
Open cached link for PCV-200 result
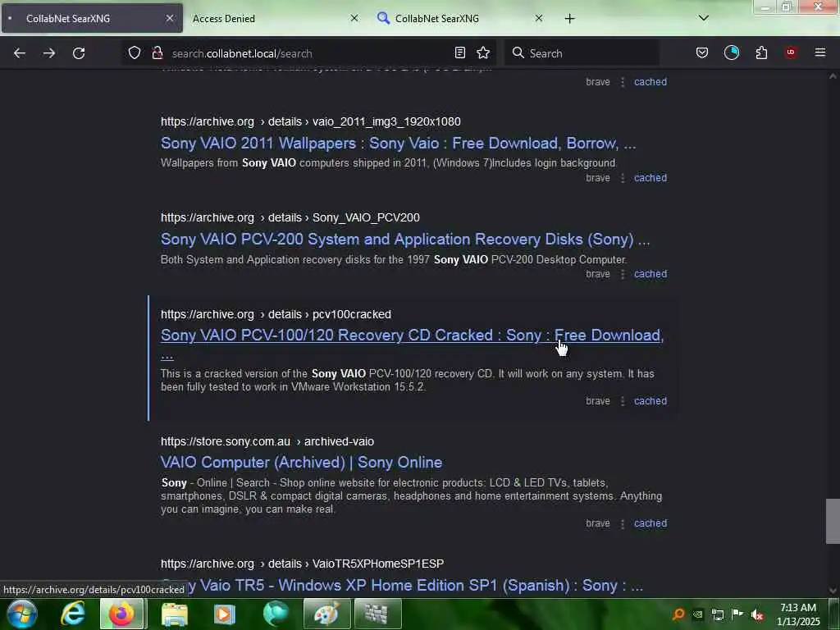(x=651, y=274)
